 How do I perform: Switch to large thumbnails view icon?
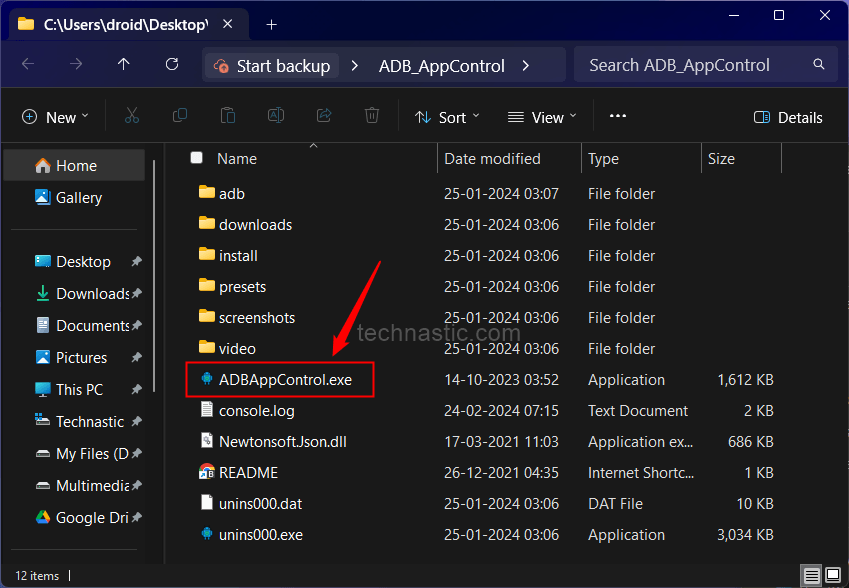pos(833,575)
